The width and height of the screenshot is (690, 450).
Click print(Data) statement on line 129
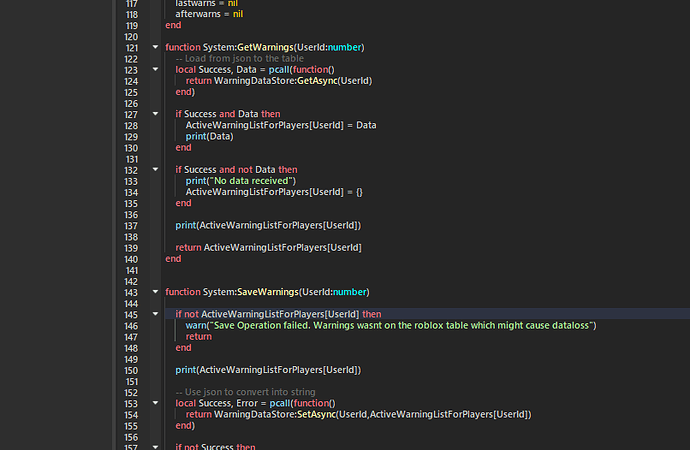(207, 136)
